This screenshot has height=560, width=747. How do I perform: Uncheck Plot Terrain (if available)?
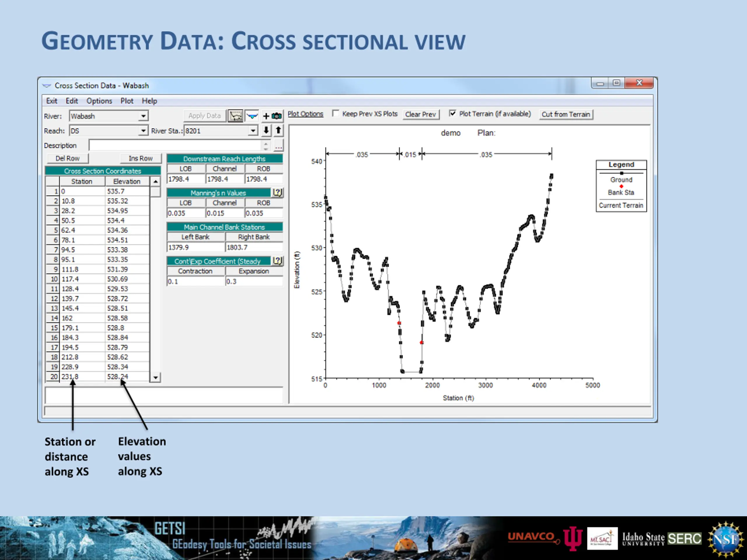coord(452,113)
